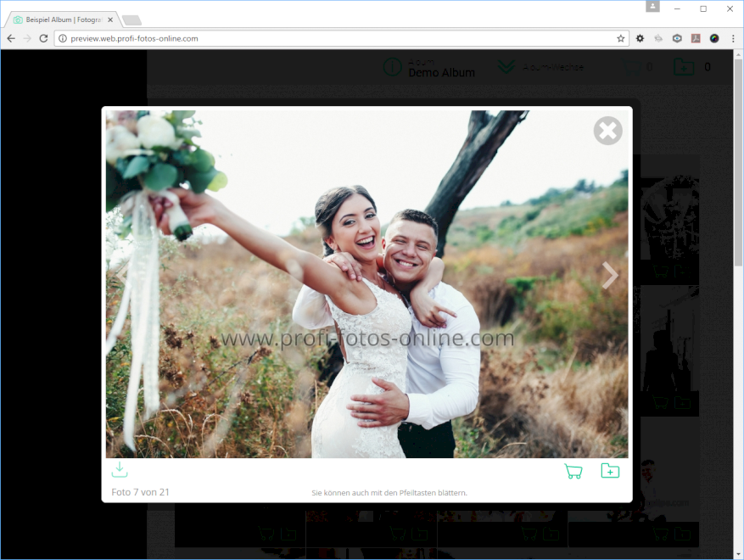Image resolution: width=744 pixels, height=560 pixels.
Task: Select the "Beispiel Album" browser tab
Action: click(x=62, y=20)
